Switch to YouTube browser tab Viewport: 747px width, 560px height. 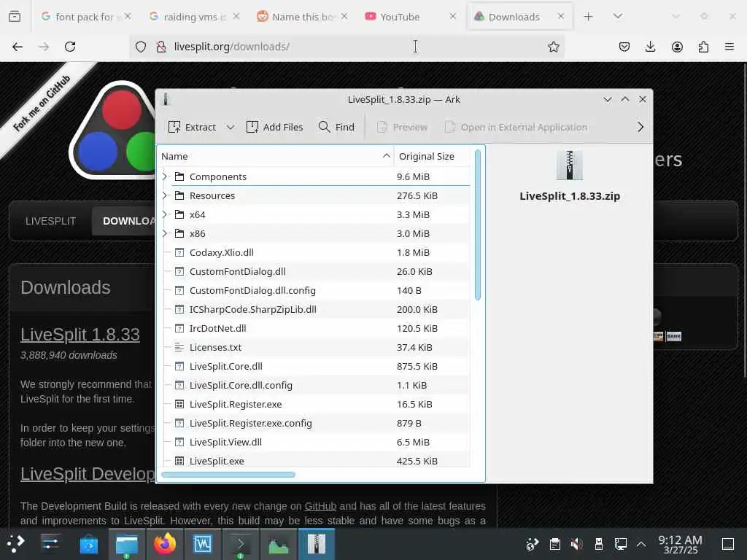[411, 17]
